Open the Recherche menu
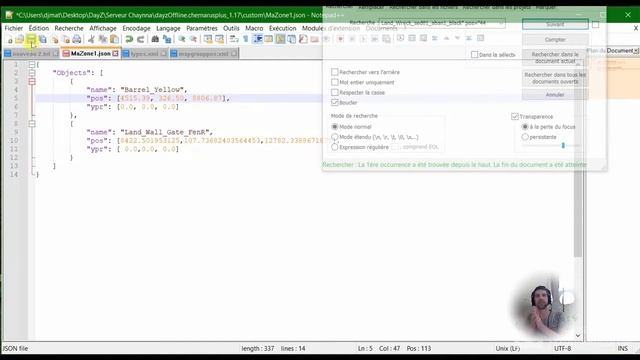Image resolution: width=640 pixels, height=360 pixels. (x=69, y=28)
